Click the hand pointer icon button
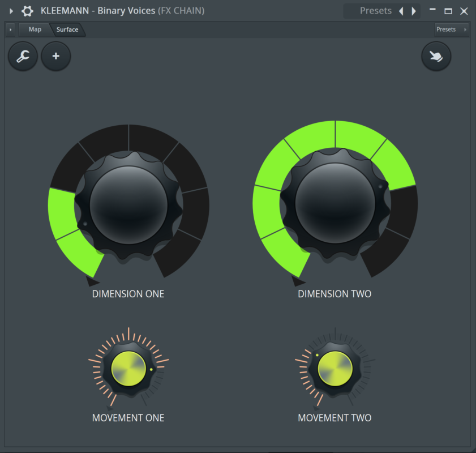This screenshot has height=453, width=476. (x=436, y=56)
